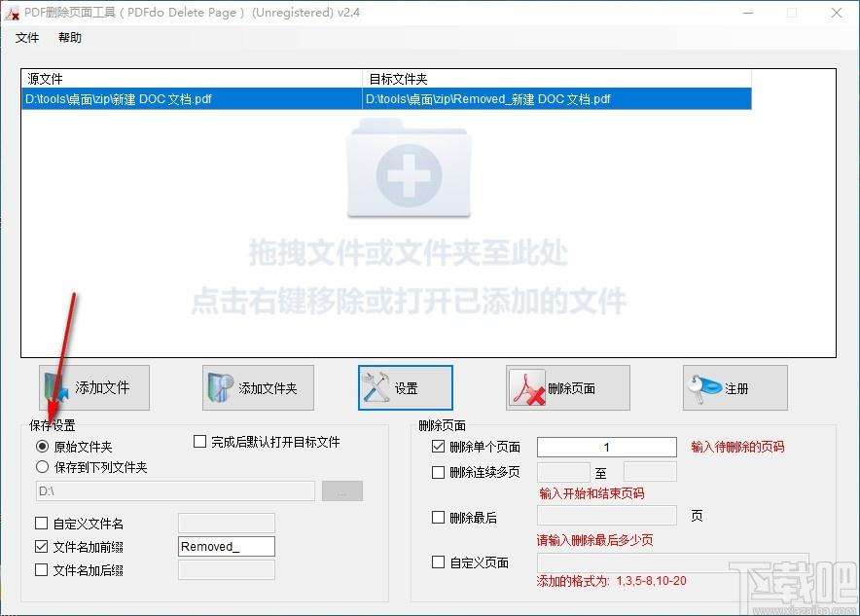Click the target path Removed_新建 DOC 文档.pdf cell

tap(556, 99)
